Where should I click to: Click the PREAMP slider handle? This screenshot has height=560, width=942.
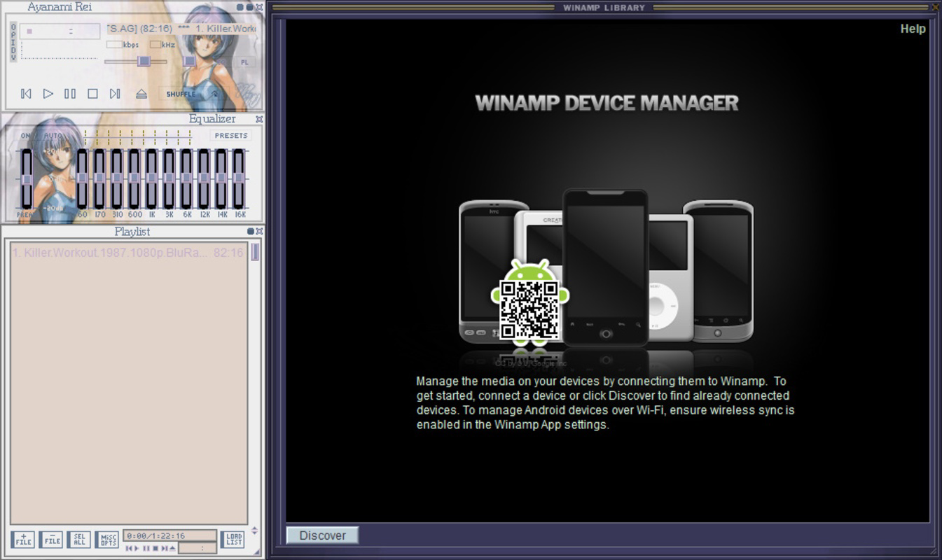point(27,178)
